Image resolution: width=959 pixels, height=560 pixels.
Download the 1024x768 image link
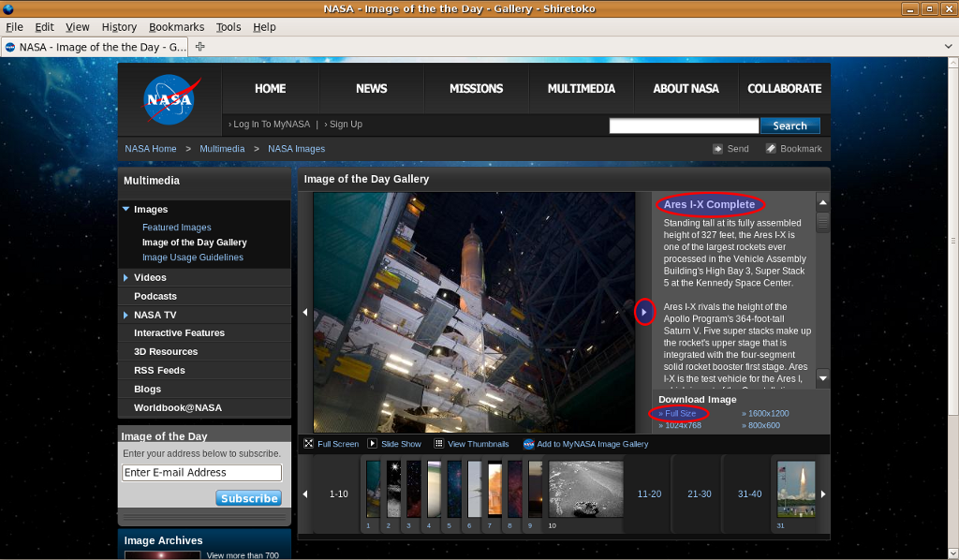(x=680, y=425)
